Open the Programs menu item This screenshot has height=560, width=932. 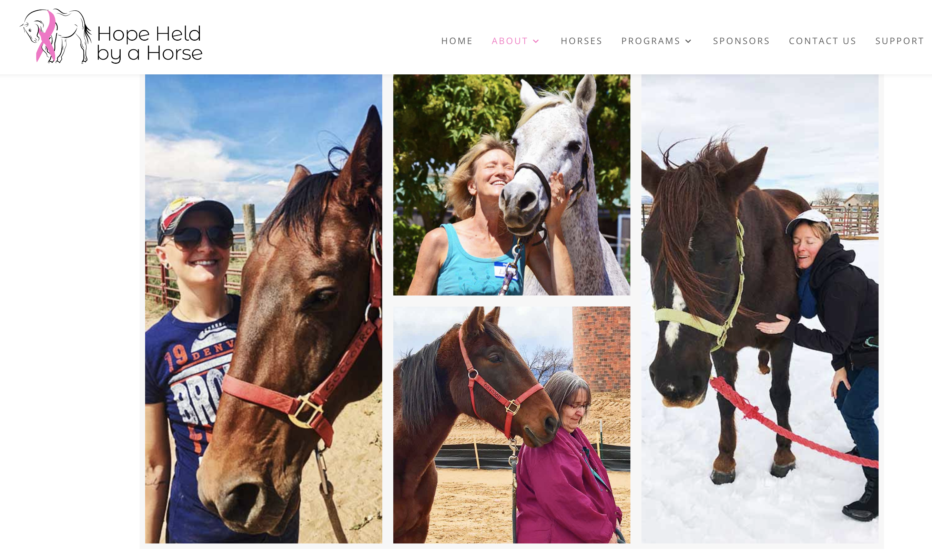click(x=651, y=41)
